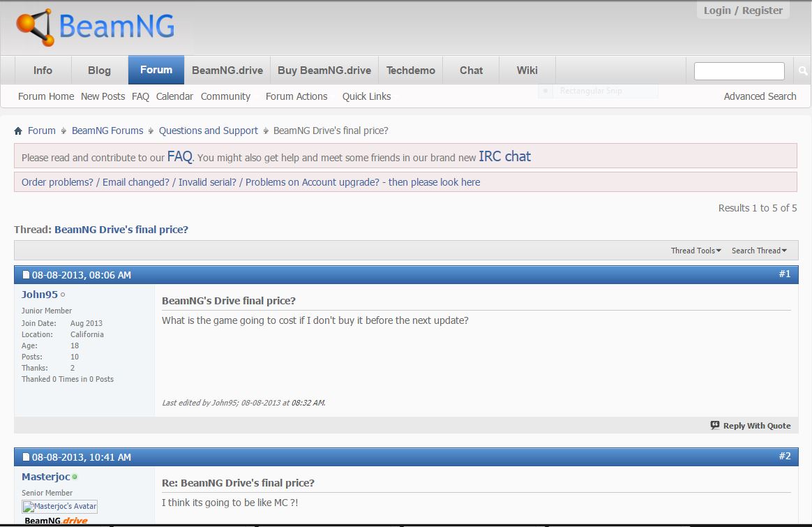Click the search magnifier icon

point(803,71)
